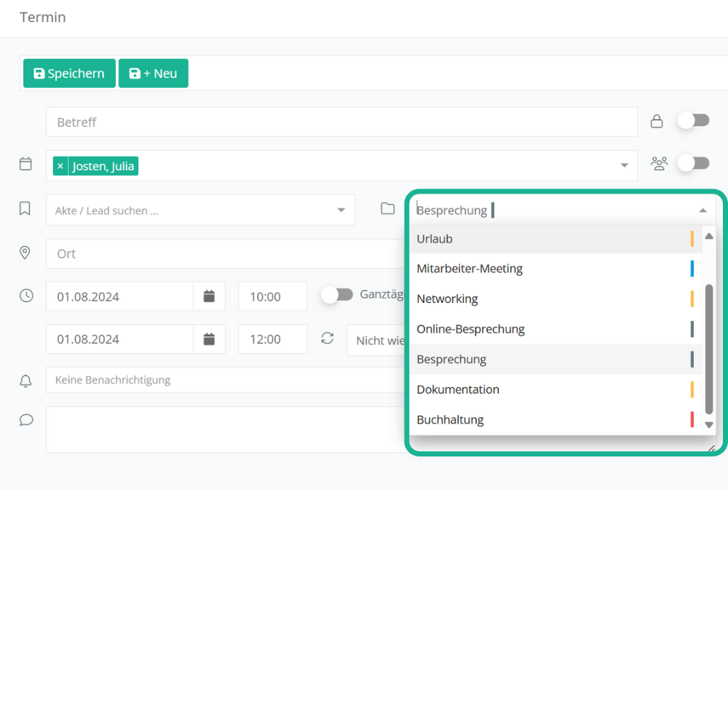The height and width of the screenshot is (728, 728).
Task: Select Urlaub from the category list
Action: point(435,239)
